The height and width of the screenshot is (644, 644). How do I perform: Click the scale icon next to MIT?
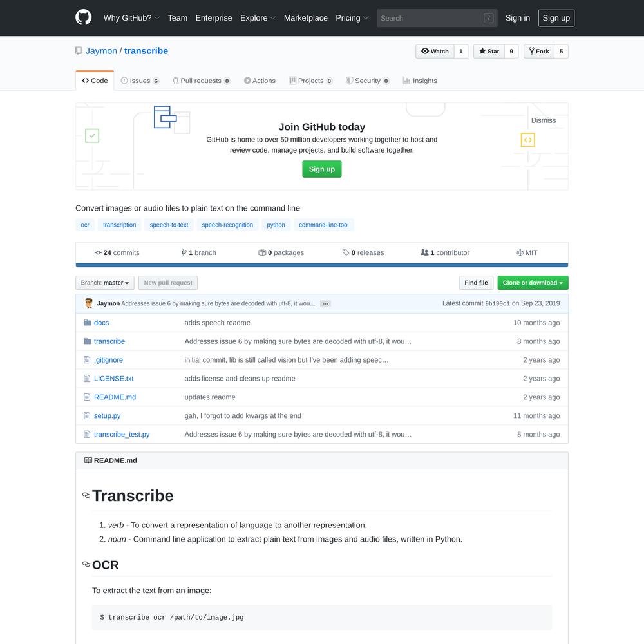coord(520,252)
